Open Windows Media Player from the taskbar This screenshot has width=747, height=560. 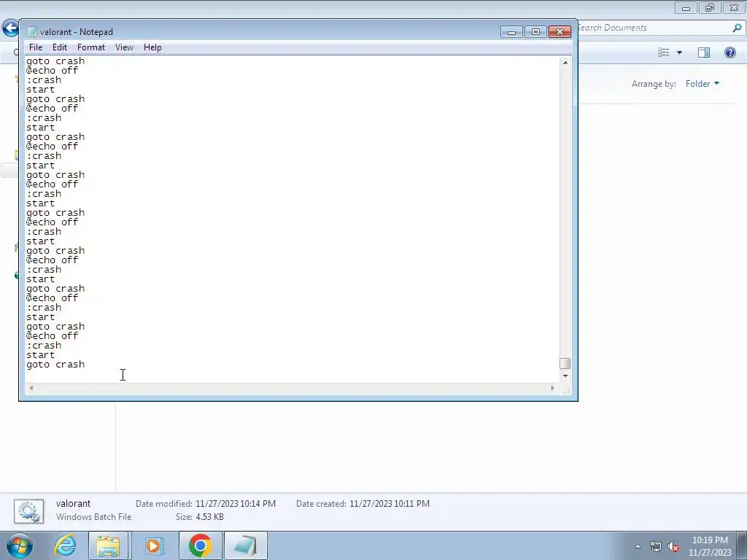click(154, 545)
